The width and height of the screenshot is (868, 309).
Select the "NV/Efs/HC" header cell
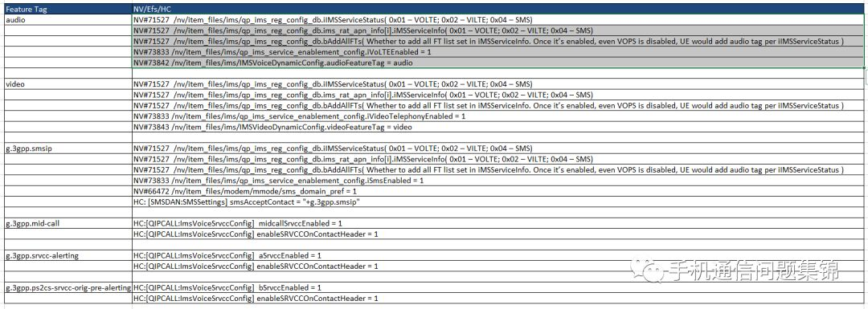(497, 10)
